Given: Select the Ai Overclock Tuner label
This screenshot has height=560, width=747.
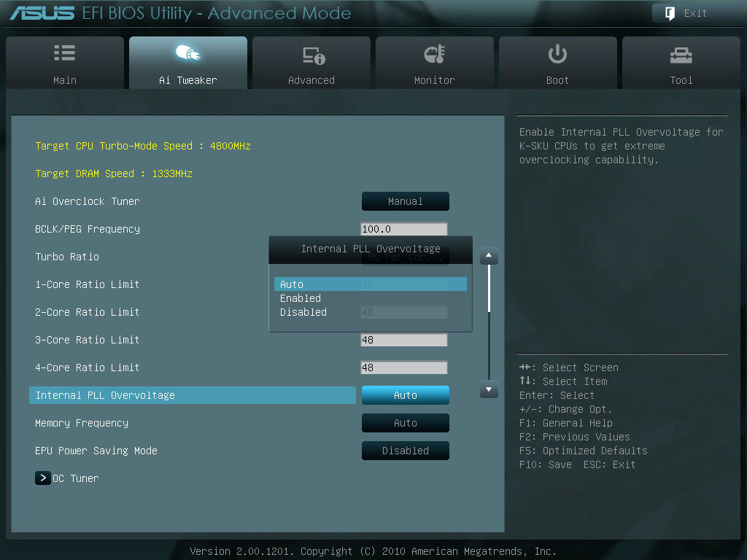Looking at the screenshot, I should (x=88, y=201).
